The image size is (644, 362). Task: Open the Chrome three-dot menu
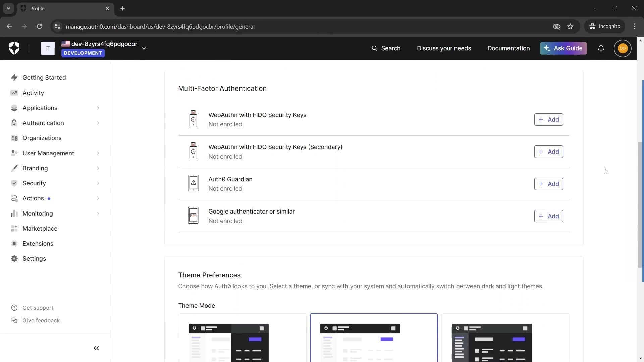635,27
